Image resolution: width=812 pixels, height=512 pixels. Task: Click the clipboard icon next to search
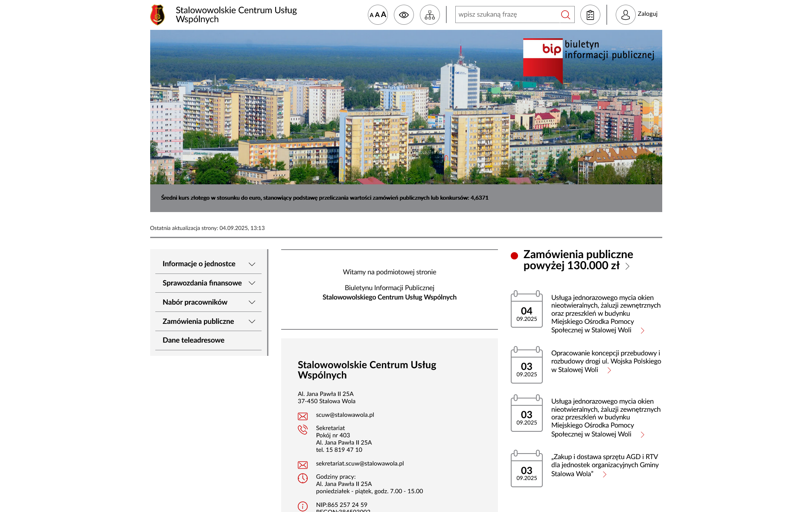pos(590,15)
